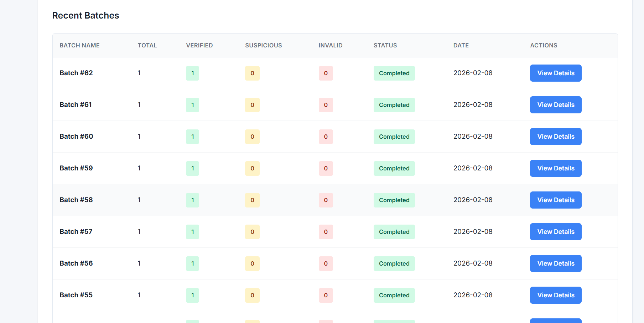Viewport: 644px width, 323px height.
Task: Click the total value in Batch #61 row
Action: (139, 104)
